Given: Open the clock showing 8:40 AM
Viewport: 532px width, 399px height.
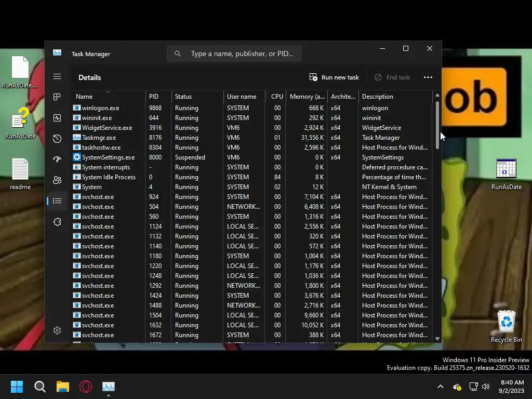Looking at the screenshot, I should [x=511, y=387].
